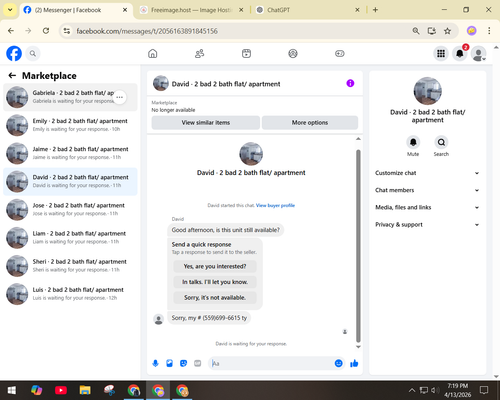The image size is (500, 400).
Task: Open the emoji picker in message box
Action: (338, 363)
